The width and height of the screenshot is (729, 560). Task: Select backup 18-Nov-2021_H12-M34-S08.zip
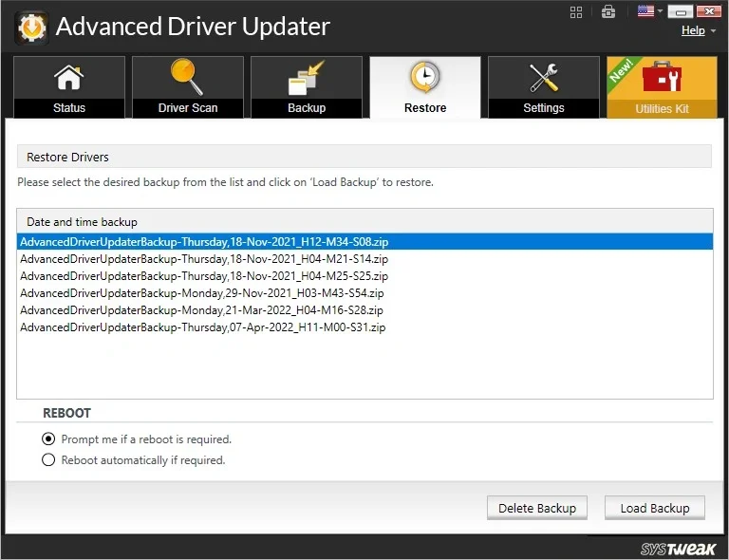tap(364, 242)
